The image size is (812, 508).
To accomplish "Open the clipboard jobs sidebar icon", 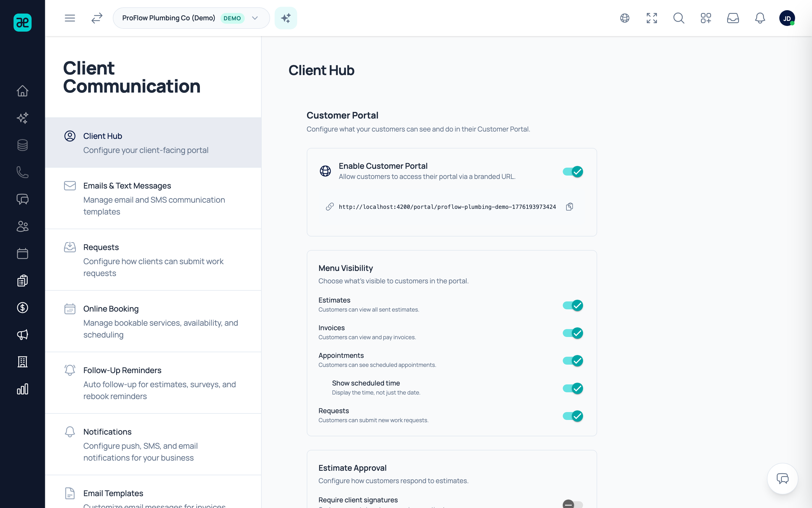I will click(x=23, y=281).
